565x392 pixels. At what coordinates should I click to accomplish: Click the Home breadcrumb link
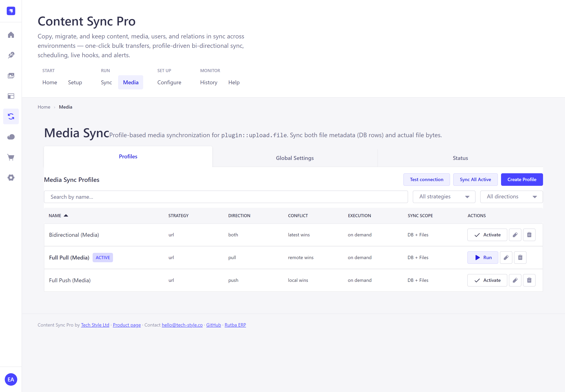(x=44, y=107)
